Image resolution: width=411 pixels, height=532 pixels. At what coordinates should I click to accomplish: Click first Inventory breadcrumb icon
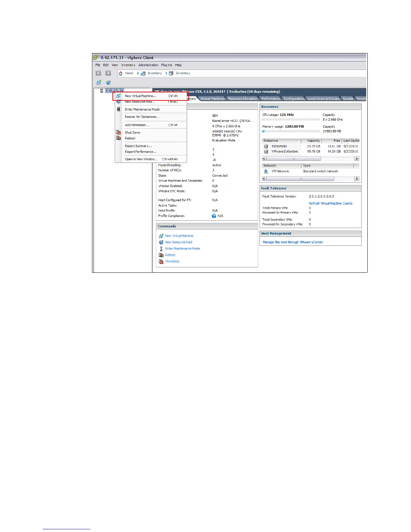[143, 73]
